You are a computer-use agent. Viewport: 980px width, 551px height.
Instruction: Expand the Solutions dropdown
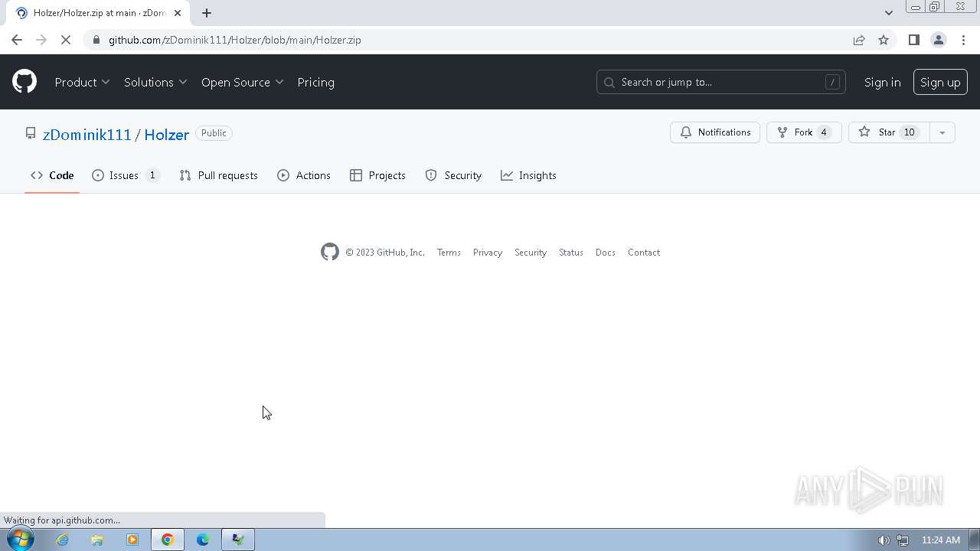click(x=155, y=82)
